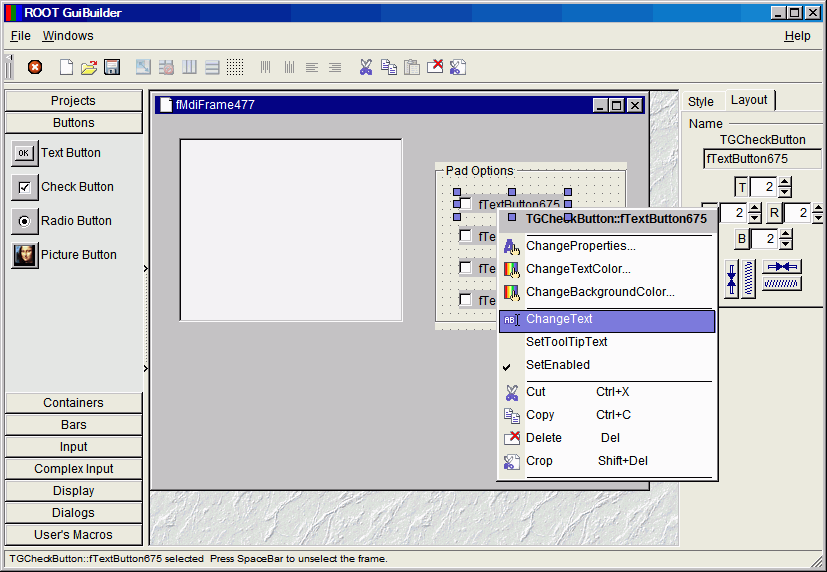
Task: Click the fTextButton675 name input field
Action: point(762,159)
